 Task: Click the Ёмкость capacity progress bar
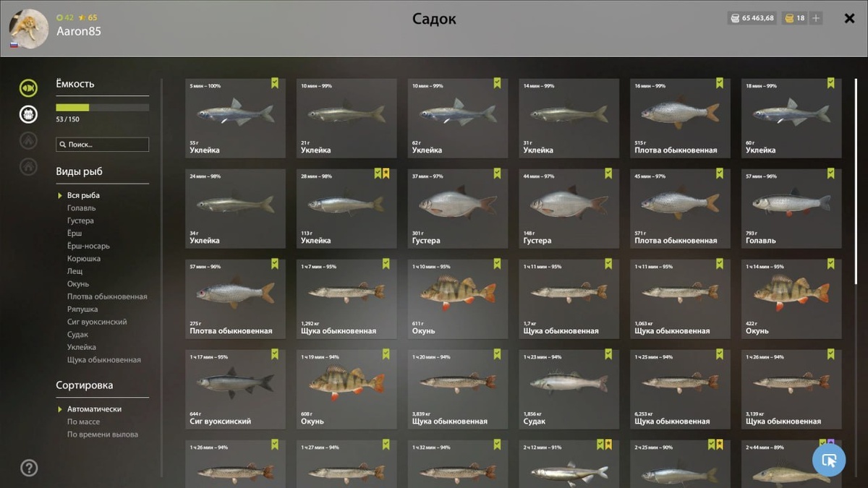click(x=103, y=108)
